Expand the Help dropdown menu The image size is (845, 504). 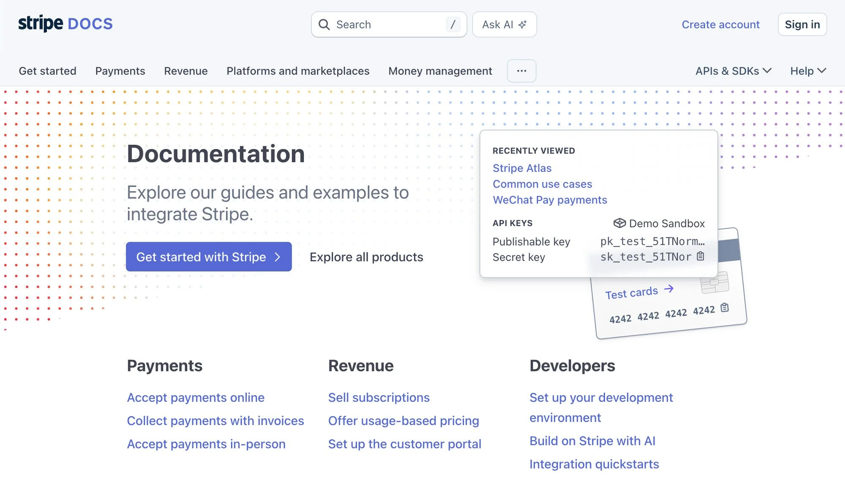(x=808, y=71)
